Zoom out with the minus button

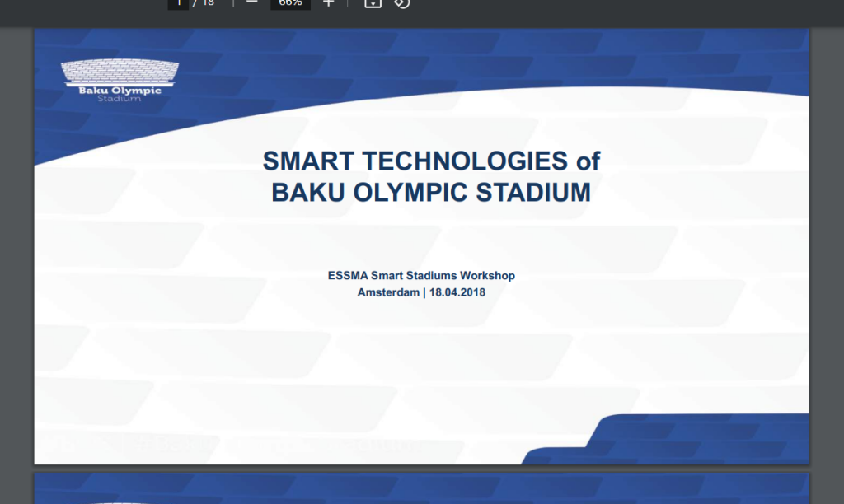click(x=252, y=2)
